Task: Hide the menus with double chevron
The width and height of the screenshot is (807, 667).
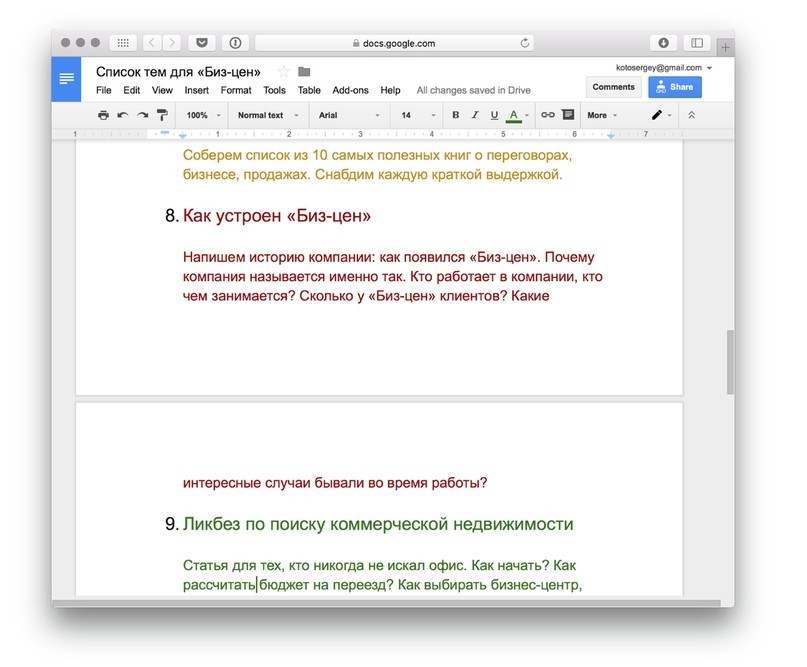Action: point(692,115)
